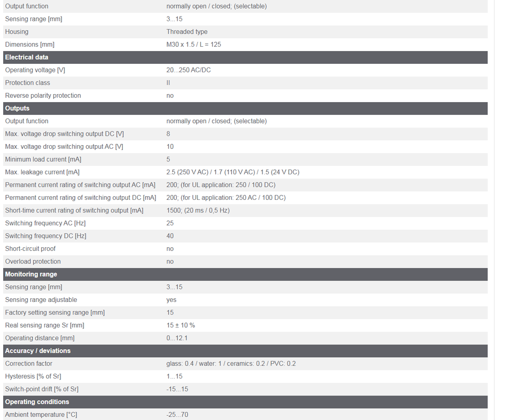Select the Real sensing range Sr value
510x420 pixels.
click(181, 325)
